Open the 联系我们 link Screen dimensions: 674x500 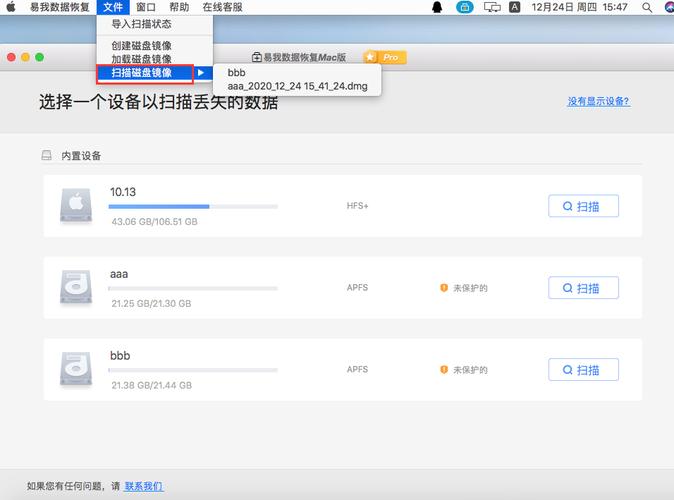tap(144, 486)
